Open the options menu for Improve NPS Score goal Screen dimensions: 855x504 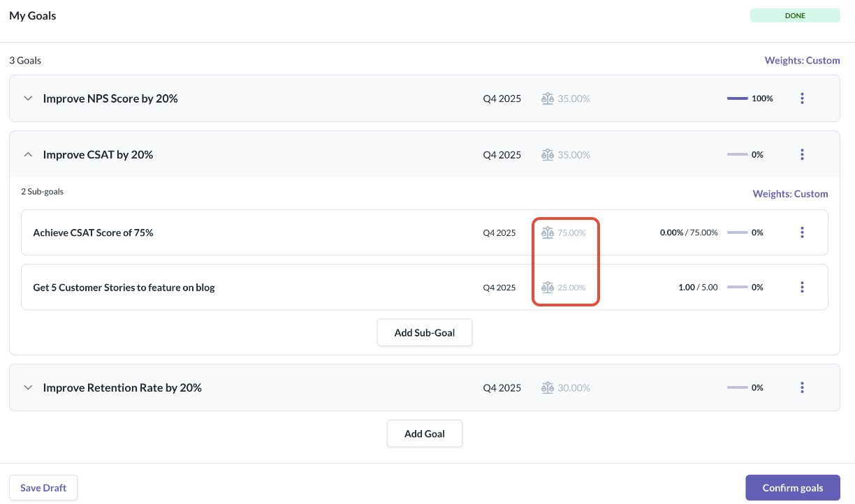(802, 98)
